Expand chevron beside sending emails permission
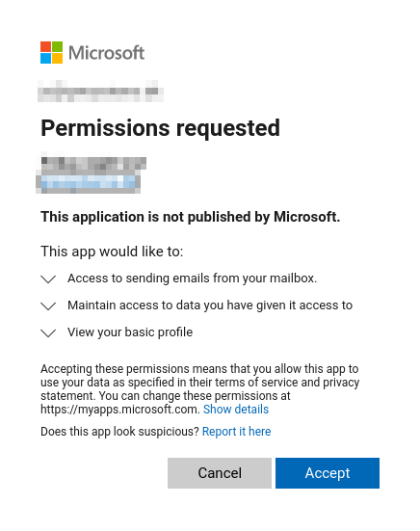 tap(48, 279)
